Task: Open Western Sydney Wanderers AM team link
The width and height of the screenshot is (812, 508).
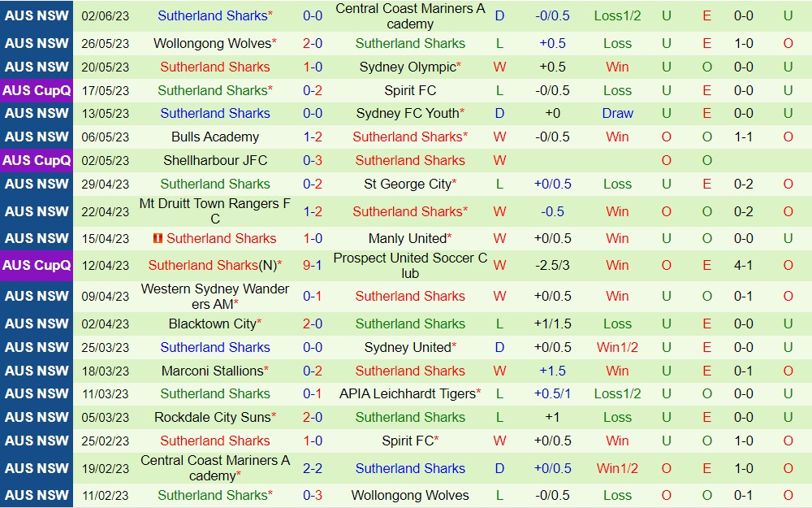Action: tap(214, 296)
